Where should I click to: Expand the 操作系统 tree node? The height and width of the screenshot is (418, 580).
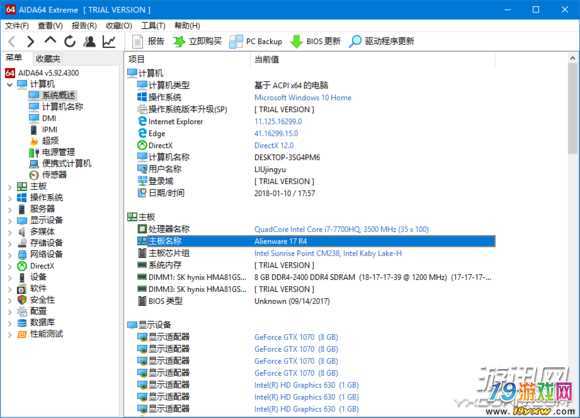coord(10,198)
